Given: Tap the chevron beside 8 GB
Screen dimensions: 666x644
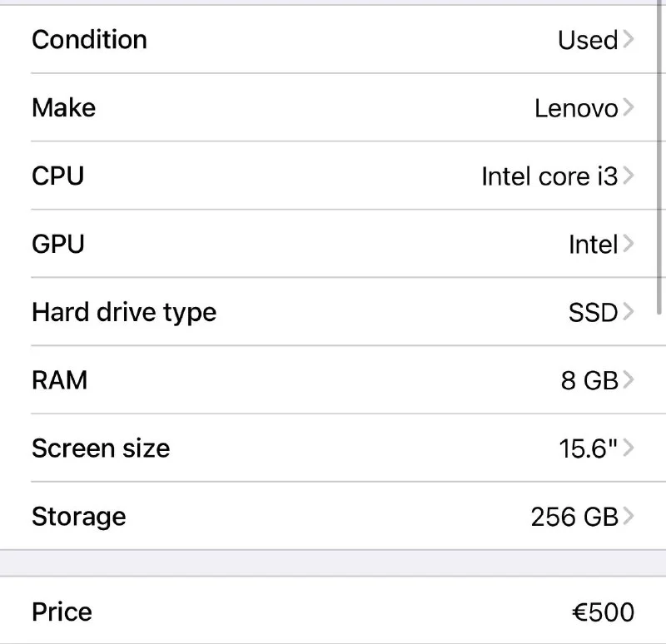Looking at the screenshot, I should (628, 381).
